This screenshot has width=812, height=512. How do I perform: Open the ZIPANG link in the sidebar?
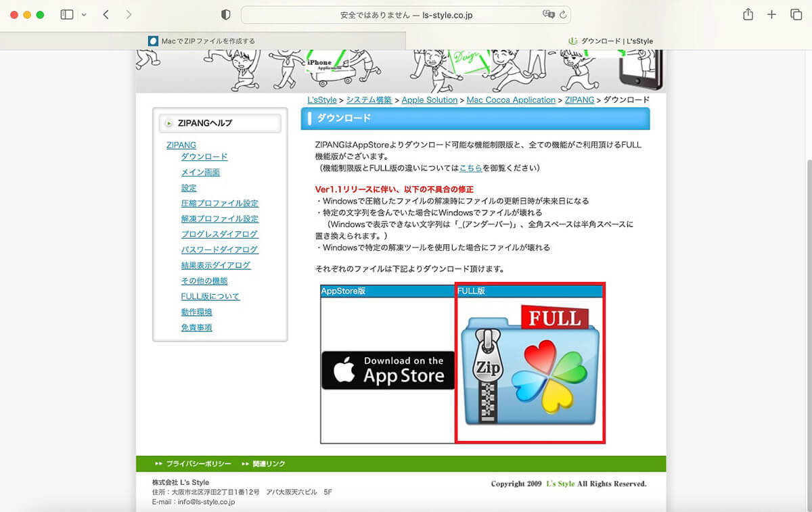pos(181,145)
